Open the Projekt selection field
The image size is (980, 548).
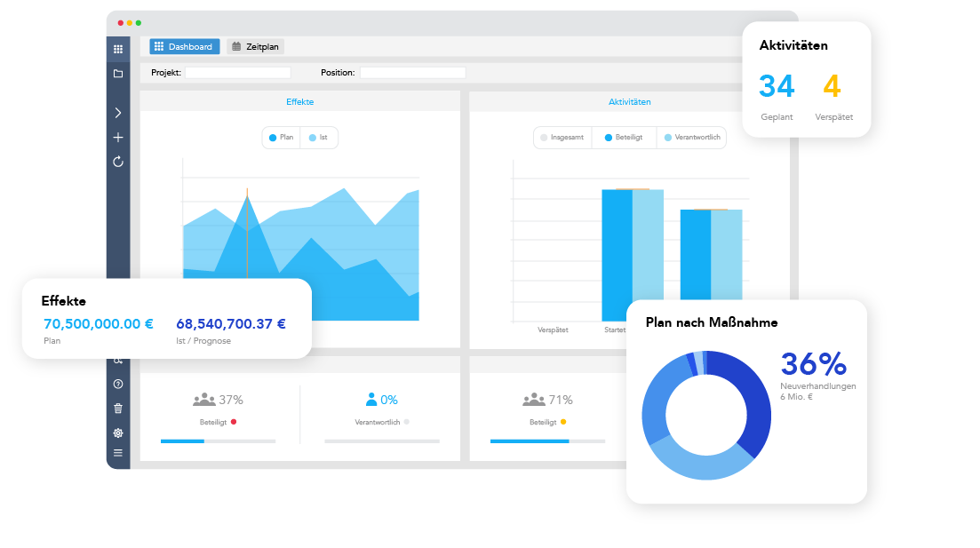pos(237,73)
